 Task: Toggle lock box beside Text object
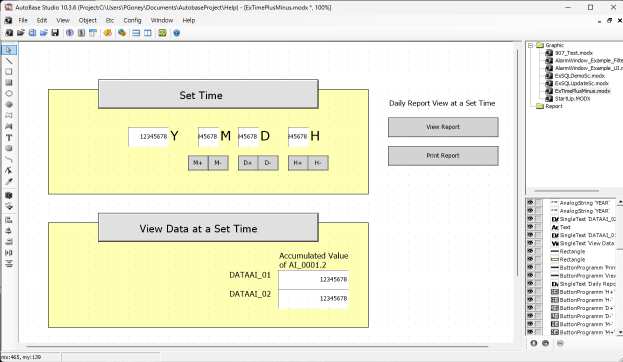tap(538, 227)
